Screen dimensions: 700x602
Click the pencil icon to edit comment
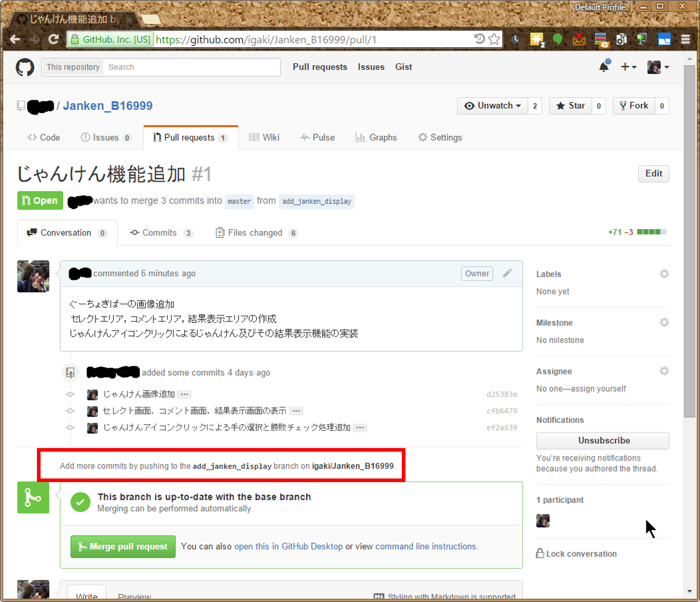point(507,273)
